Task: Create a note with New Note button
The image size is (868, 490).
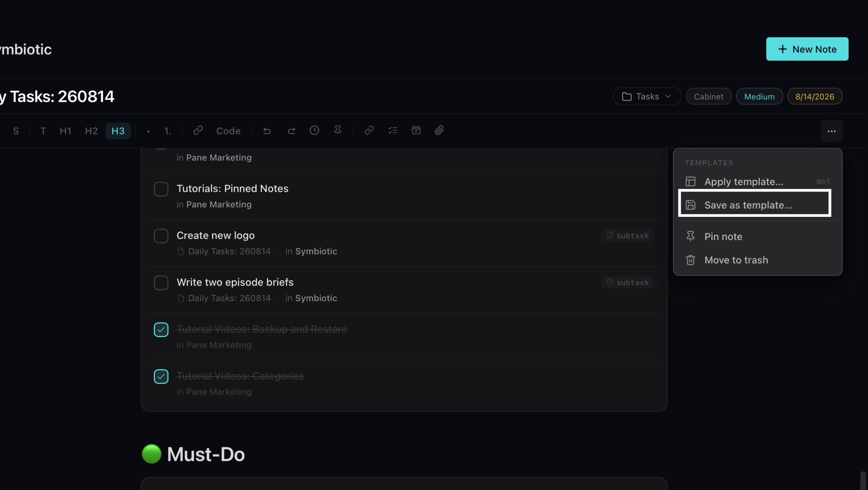Action: point(807,49)
